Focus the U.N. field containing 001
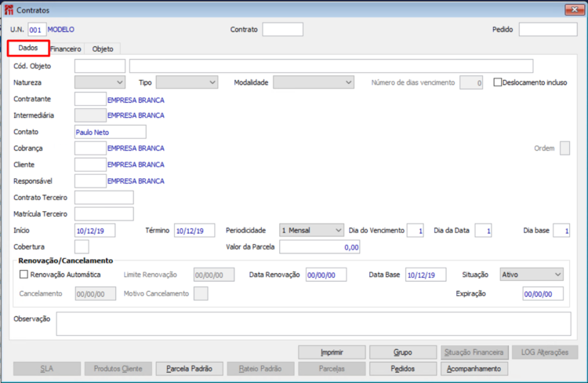Image resolution: width=588 pixels, height=383 pixels. tap(37, 30)
